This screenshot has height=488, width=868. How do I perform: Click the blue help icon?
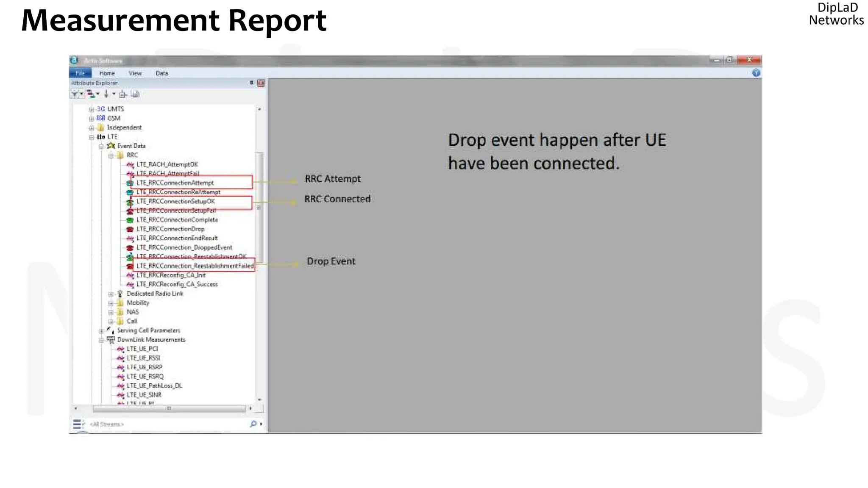pyautogui.click(x=756, y=73)
